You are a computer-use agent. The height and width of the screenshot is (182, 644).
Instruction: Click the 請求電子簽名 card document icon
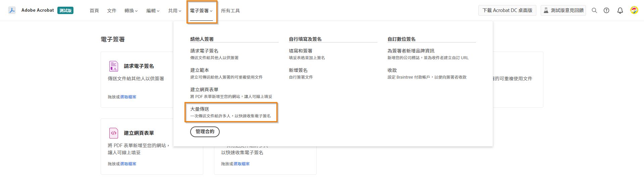(114, 66)
